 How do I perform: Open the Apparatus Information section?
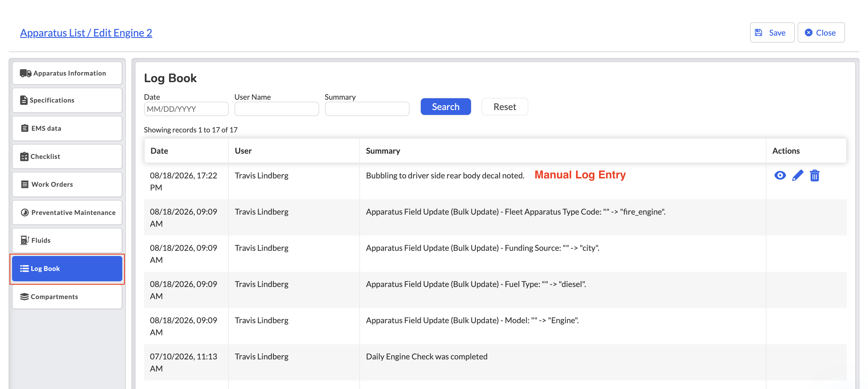click(67, 73)
